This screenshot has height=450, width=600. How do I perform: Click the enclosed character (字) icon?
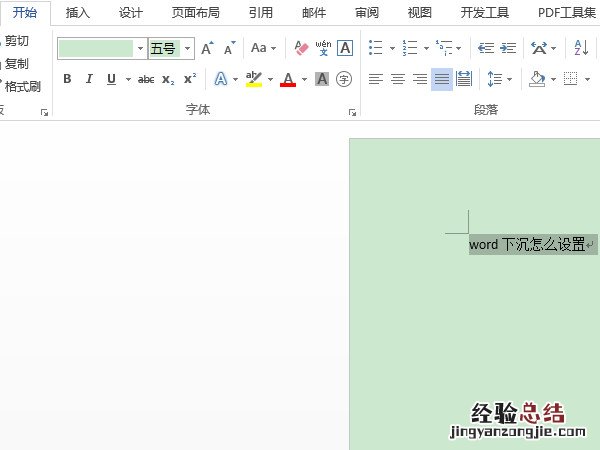344,79
